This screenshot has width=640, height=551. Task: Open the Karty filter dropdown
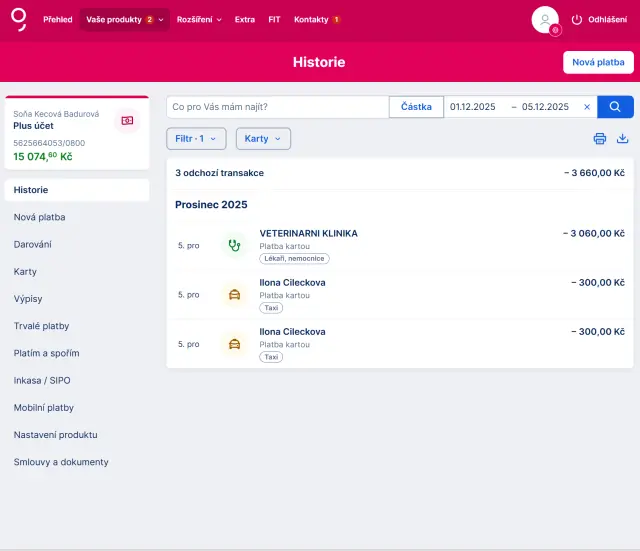263,139
